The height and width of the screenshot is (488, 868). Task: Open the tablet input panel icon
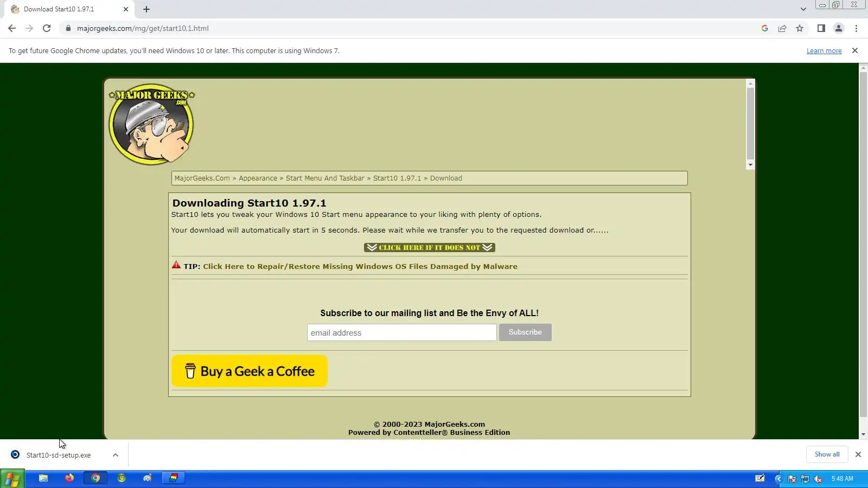tap(760, 478)
